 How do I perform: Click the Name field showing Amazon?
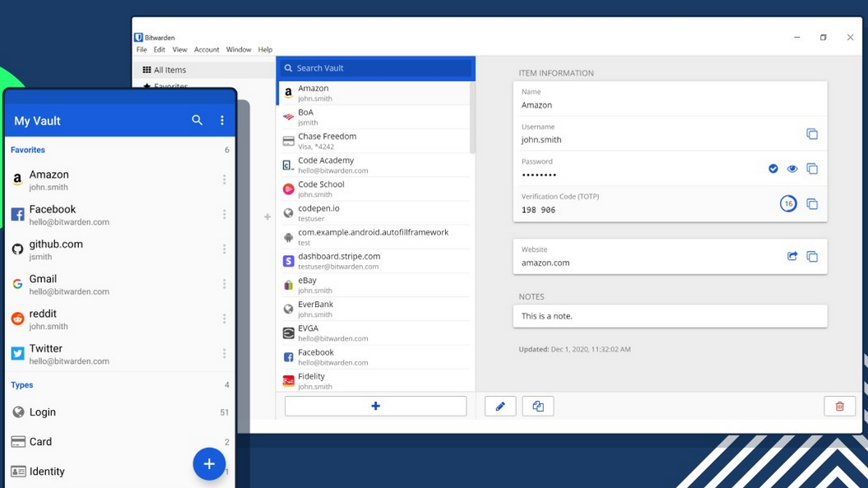pos(670,99)
